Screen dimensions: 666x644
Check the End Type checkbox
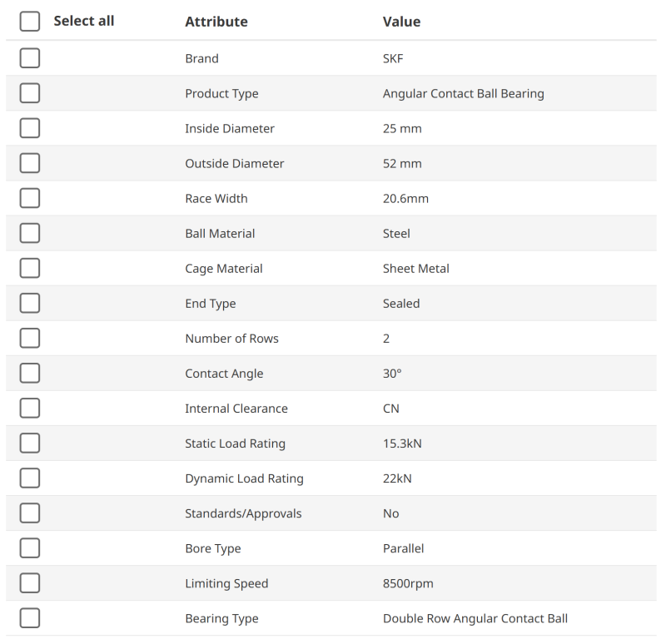pos(30,303)
